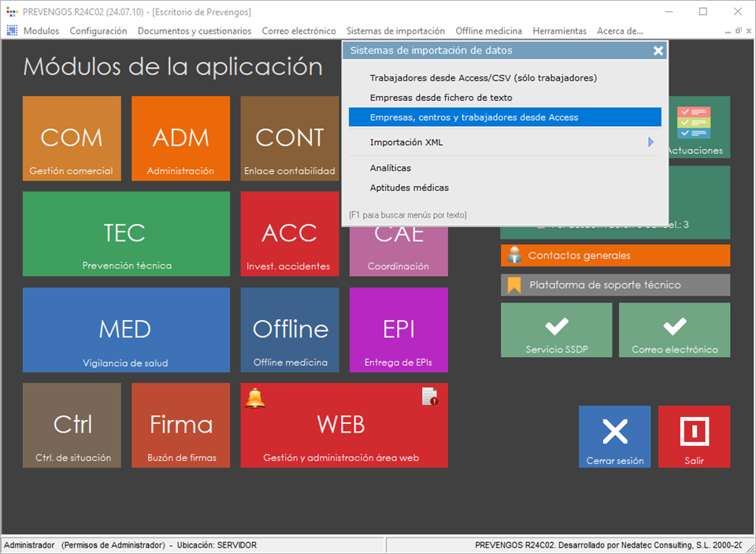Expand the Importación XML submenu arrow
Screen dimensions: 756x554
[650, 143]
